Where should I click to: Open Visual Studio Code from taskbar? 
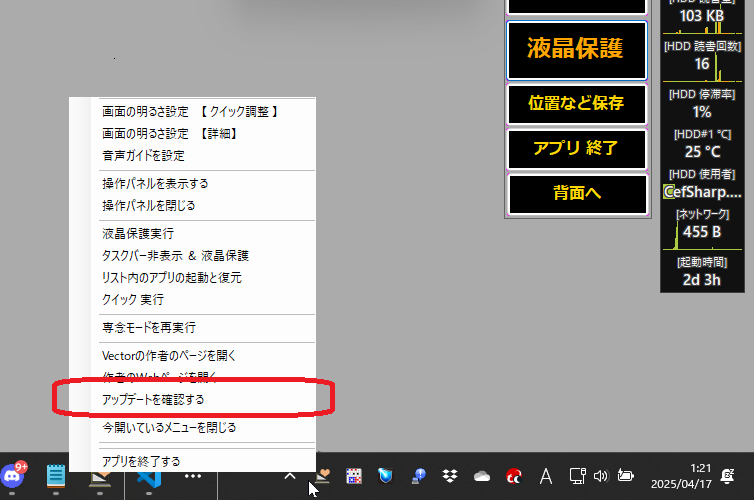149,476
